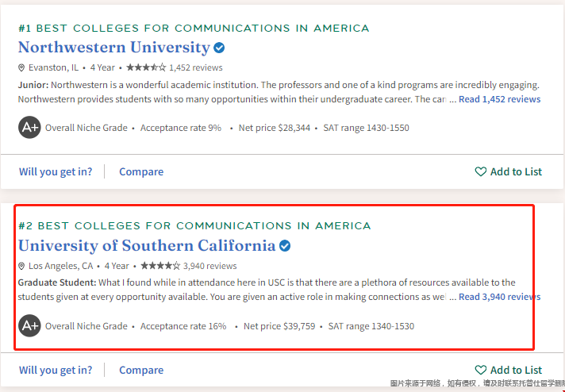Open University of Southern California link
Viewport: 565px width, 392px height.
(x=147, y=246)
